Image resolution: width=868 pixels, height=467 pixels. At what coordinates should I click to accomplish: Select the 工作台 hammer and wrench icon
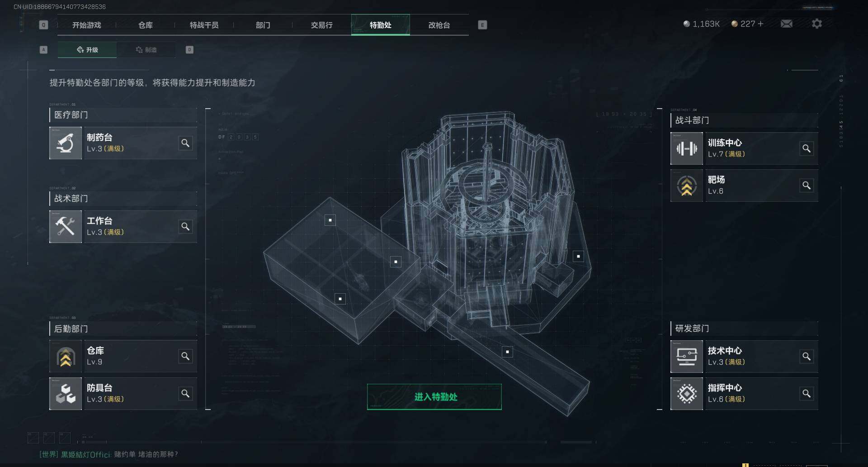(66, 227)
